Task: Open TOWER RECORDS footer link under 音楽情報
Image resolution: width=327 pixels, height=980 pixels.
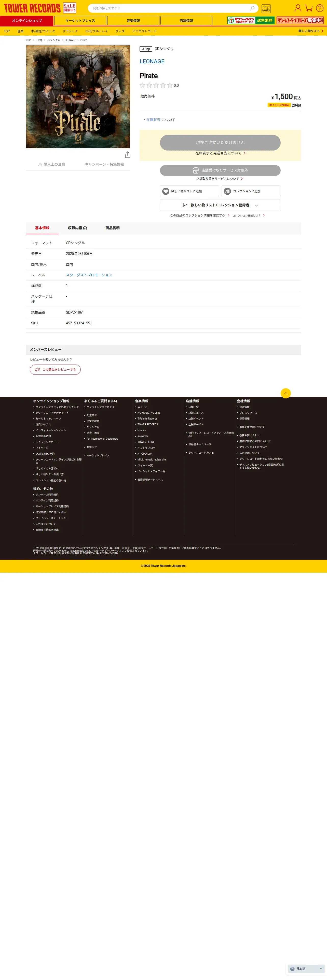Action: click(147, 425)
